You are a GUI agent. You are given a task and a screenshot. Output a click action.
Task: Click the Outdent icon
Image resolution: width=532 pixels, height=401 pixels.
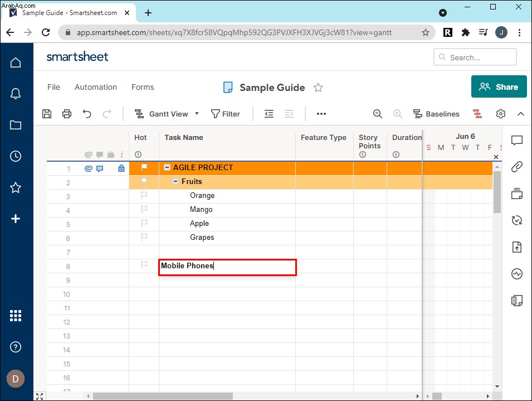(269, 114)
